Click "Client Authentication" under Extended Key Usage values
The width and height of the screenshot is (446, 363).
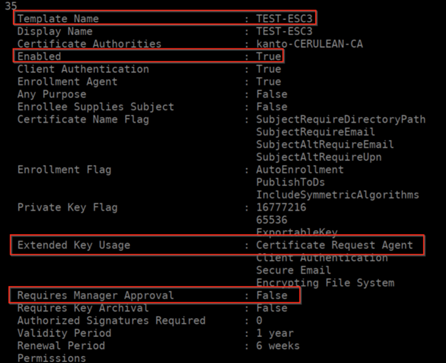tap(322, 258)
